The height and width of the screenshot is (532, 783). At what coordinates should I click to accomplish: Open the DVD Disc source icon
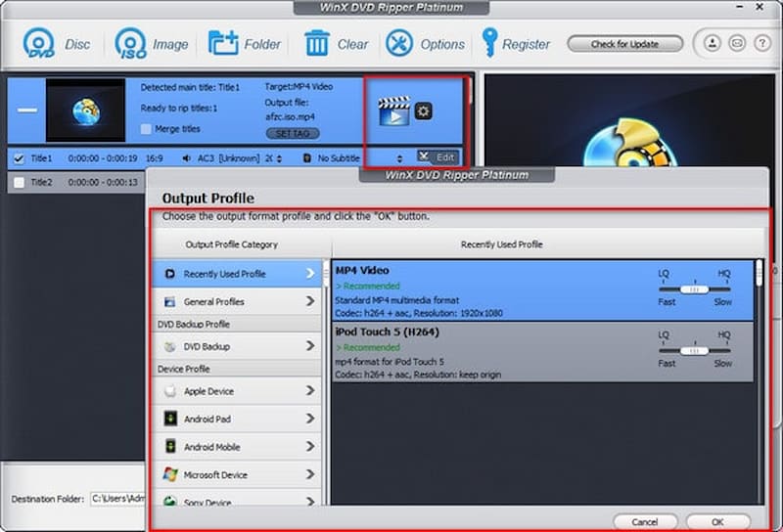[39, 43]
